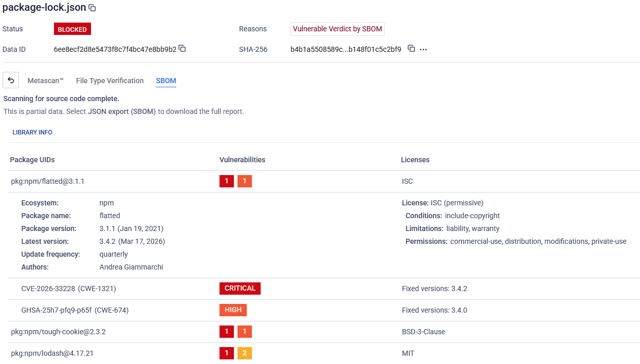Copy the SHA-256 hash
Screen dimensions: 640x364
[411, 49]
